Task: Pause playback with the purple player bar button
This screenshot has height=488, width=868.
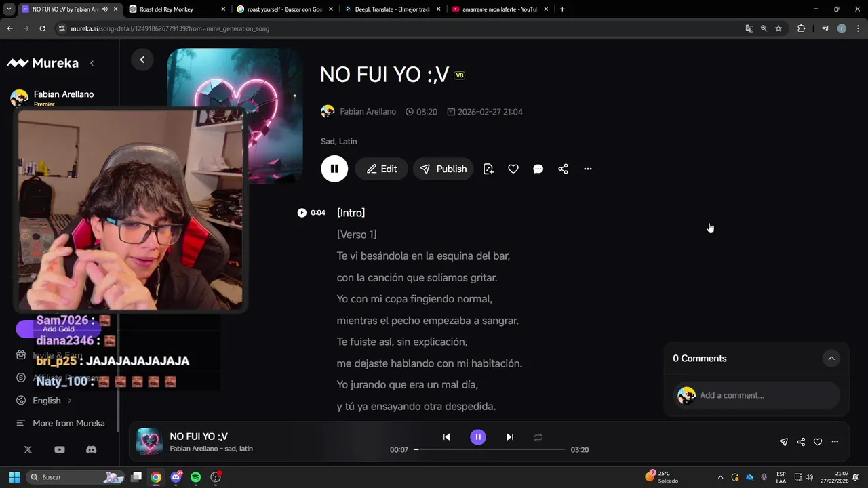Action: (478, 437)
